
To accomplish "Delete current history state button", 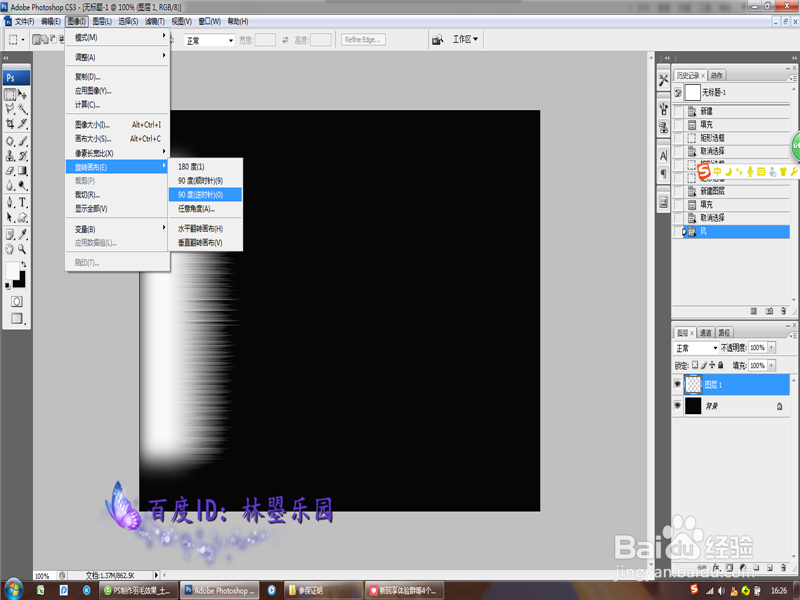I will coord(783,311).
